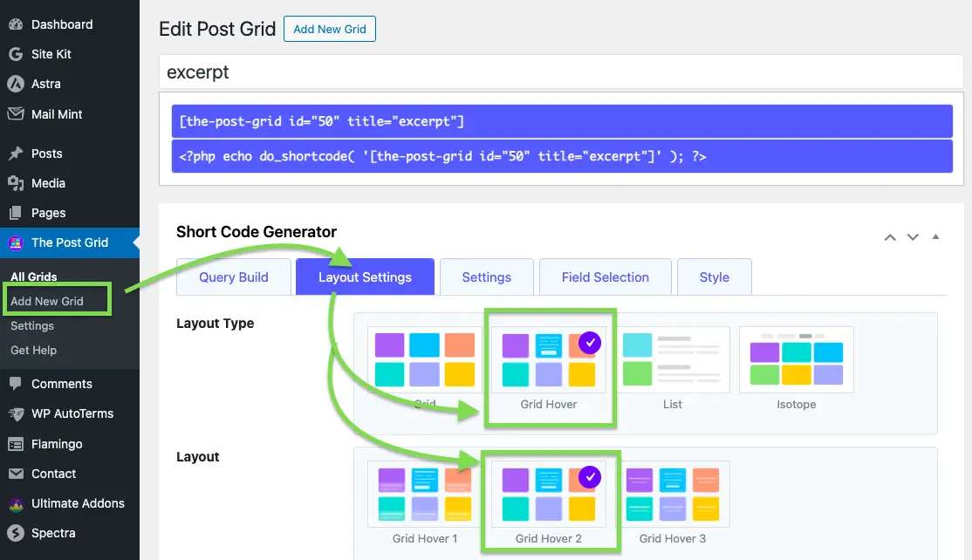972x560 pixels.
Task: Open the Field Selection tab
Action: point(605,277)
